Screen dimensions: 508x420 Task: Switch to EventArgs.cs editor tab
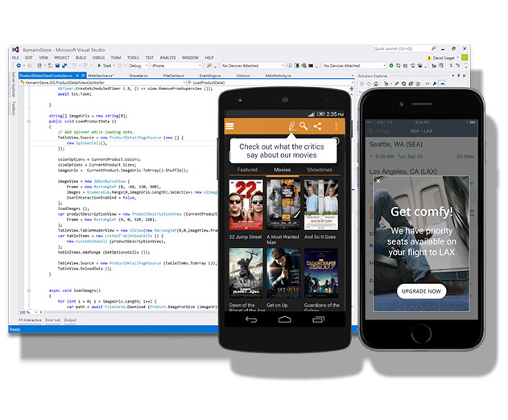pyautogui.click(x=210, y=76)
